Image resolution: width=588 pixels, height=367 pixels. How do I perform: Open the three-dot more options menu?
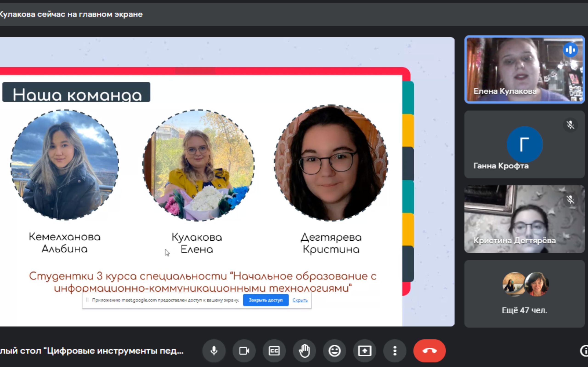point(395,351)
